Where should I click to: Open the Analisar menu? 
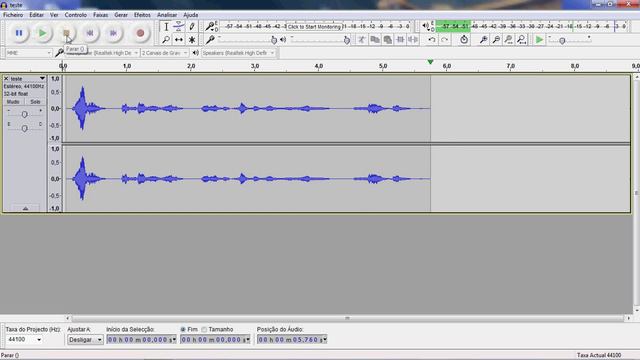pos(167,15)
